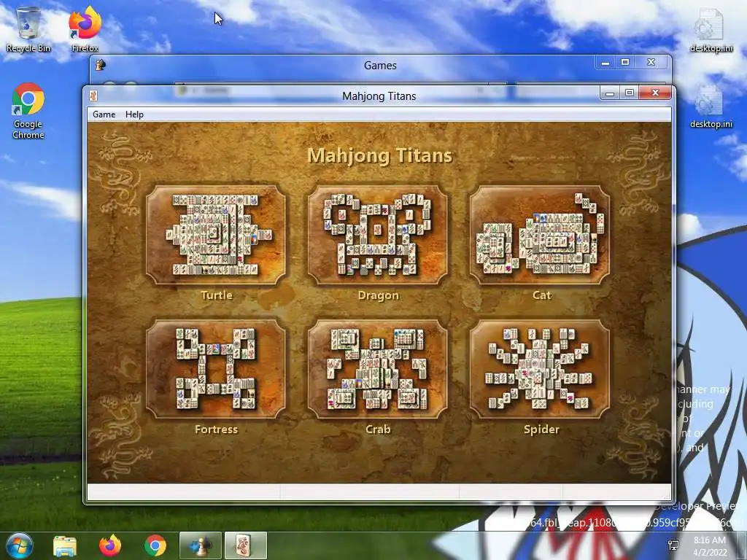Open File Explorer from the taskbar
This screenshot has height=560, width=747.
pyautogui.click(x=65, y=546)
